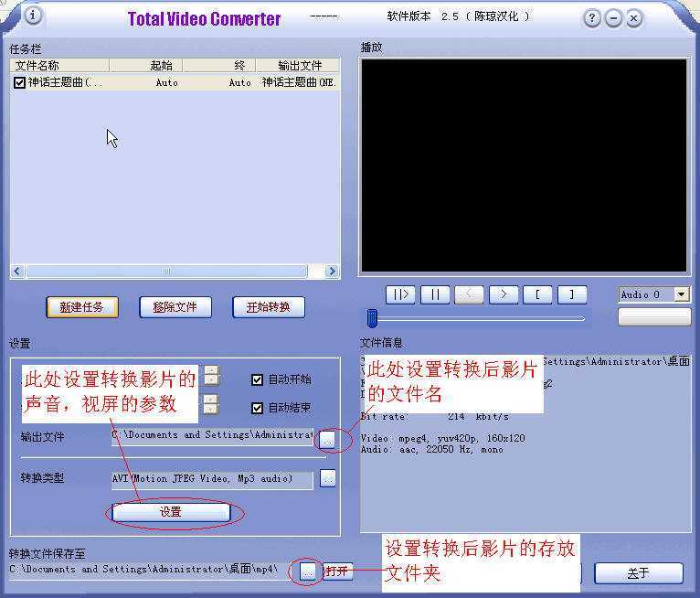Viewport: 700px width, 598px height.
Task: Click the playback position slider handle
Action: [x=372, y=318]
